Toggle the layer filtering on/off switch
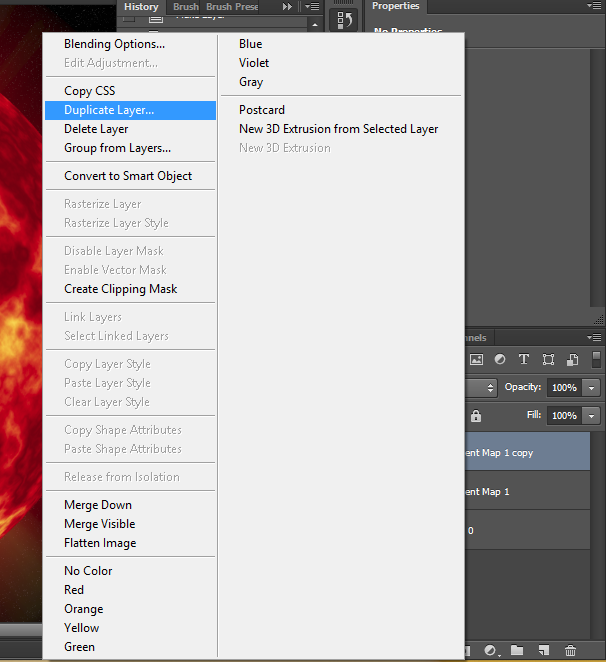The height and width of the screenshot is (662, 606). [596, 360]
